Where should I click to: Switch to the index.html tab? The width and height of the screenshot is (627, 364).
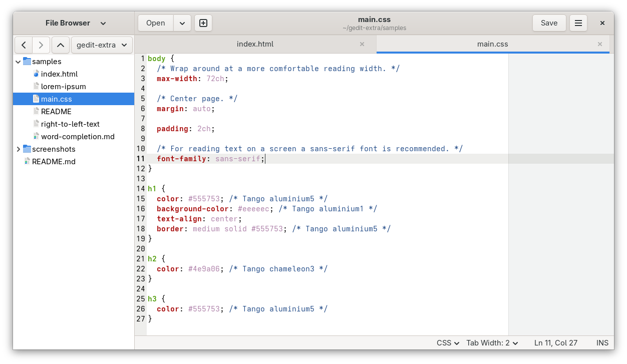click(255, 44)
